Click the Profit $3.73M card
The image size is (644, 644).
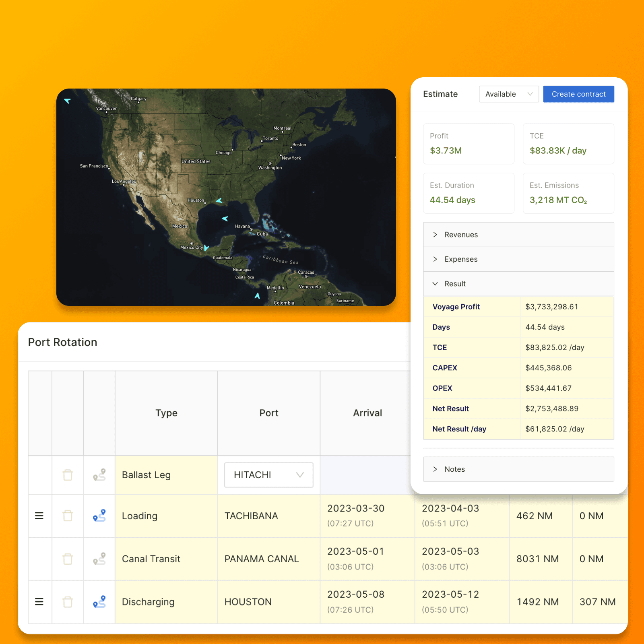tap(469, 144)
